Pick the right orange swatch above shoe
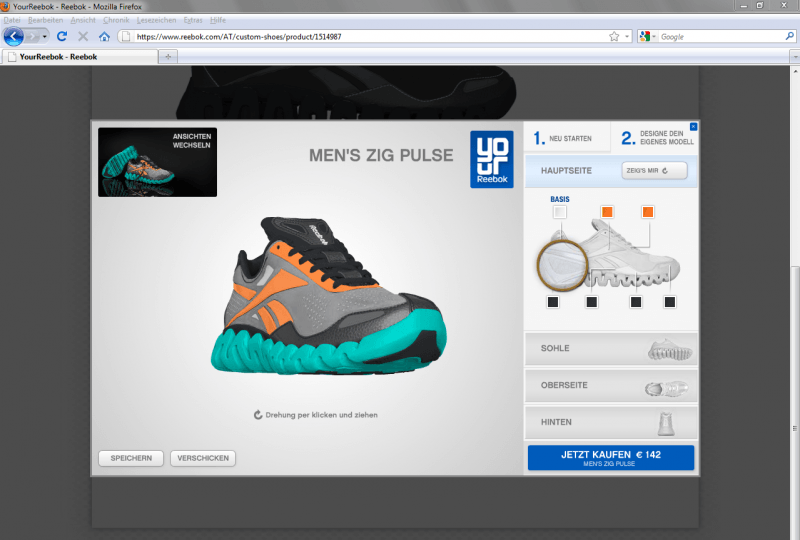This screenshot has width=800, height=540. click(x=647, y=212)
